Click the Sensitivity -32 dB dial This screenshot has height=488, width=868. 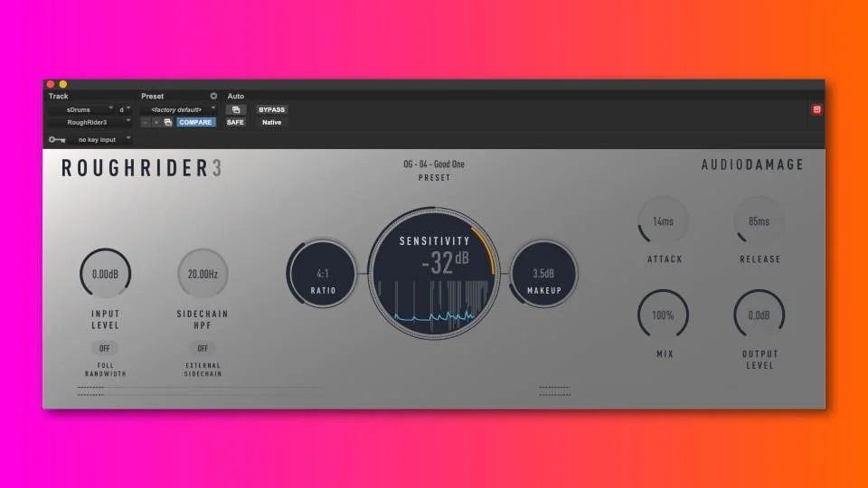(x=435, y=273)
